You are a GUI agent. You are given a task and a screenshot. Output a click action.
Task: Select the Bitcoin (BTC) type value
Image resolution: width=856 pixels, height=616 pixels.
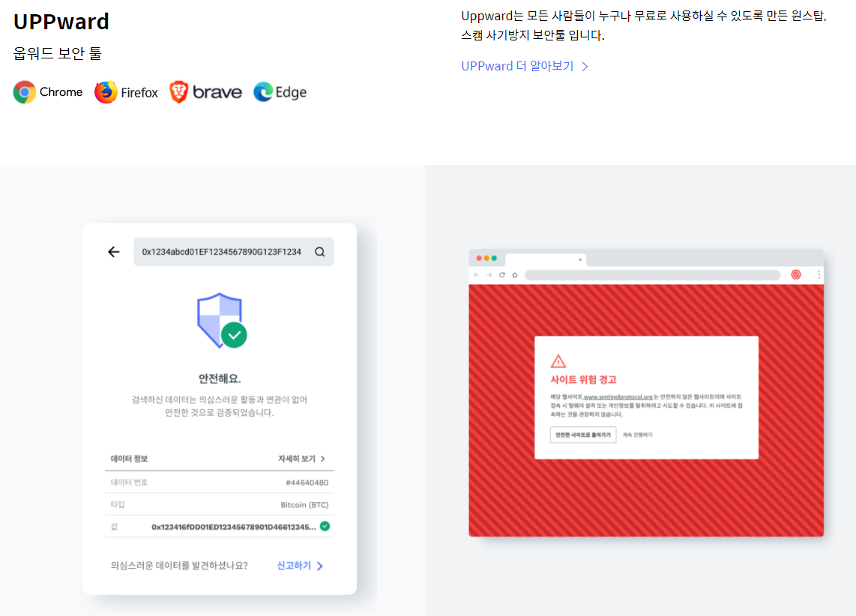point(304,505)
